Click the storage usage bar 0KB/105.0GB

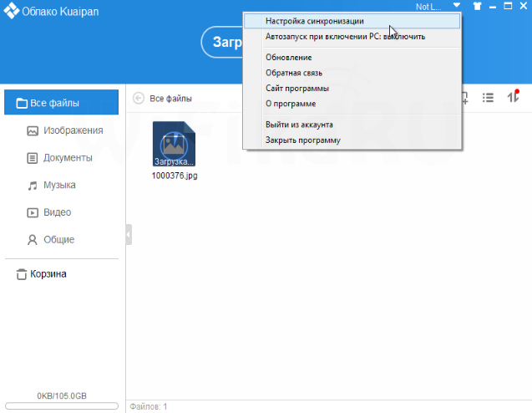click(62, 405)
